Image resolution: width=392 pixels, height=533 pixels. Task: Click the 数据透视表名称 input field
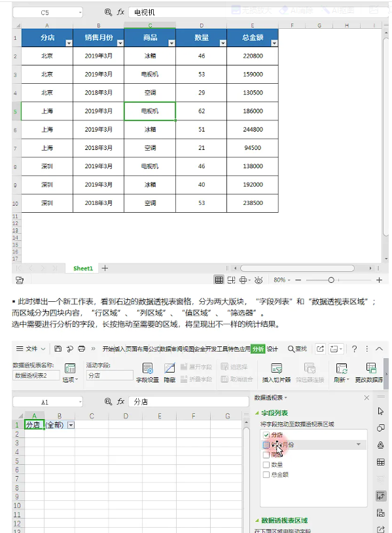pos(36,375)
